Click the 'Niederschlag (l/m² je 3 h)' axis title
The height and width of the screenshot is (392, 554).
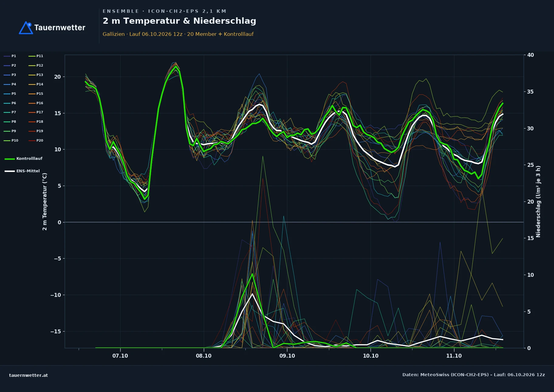coord(538,201)
